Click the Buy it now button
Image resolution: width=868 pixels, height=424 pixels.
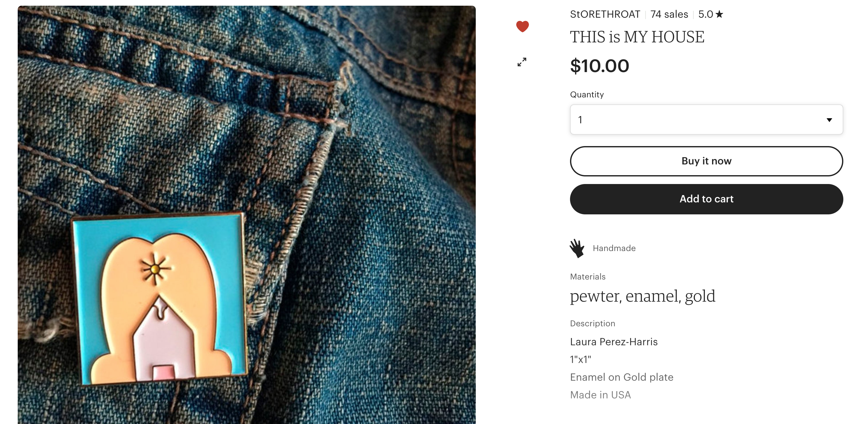(706, 161)
